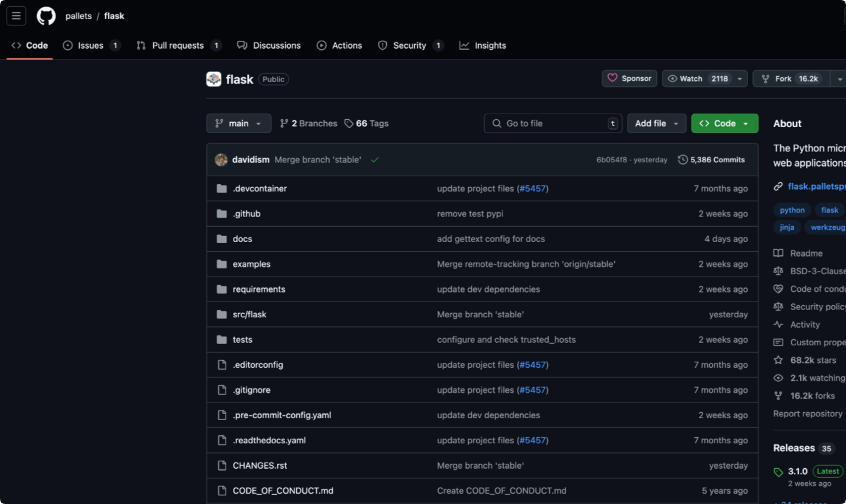846x504 pixels.
Task: Click the heart icon on Sponsor
Action: (612, 78)
